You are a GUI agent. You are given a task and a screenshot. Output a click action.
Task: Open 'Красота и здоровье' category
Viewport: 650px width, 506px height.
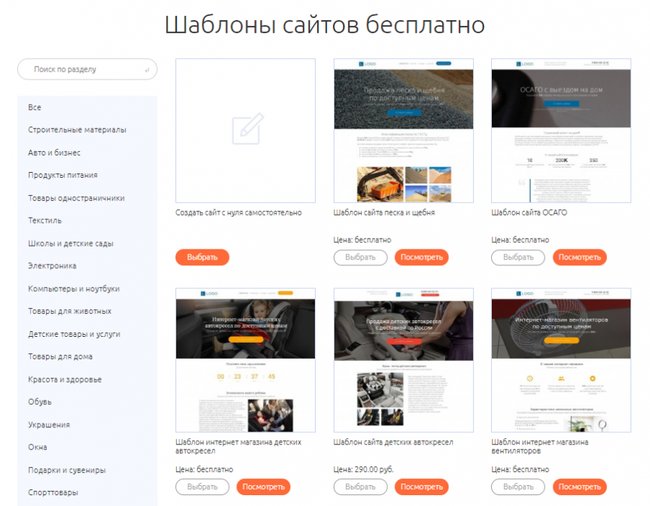(x=65, y=380)
